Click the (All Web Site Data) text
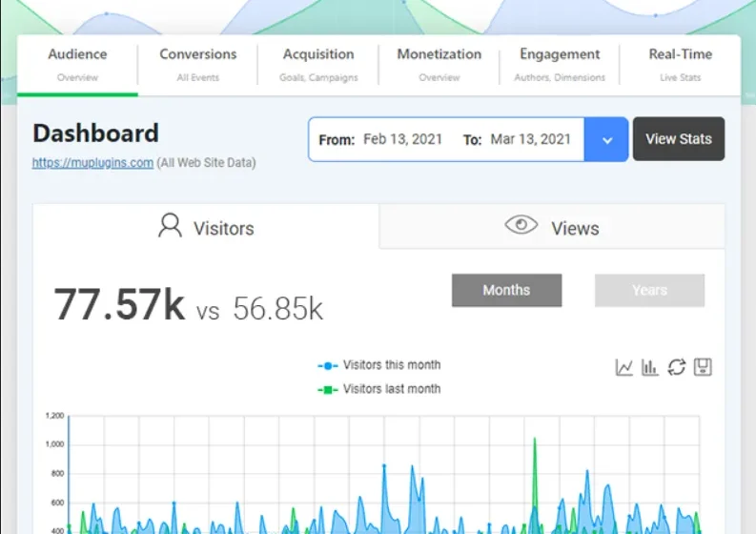756x534 pixels. click(x=206, y=163)
